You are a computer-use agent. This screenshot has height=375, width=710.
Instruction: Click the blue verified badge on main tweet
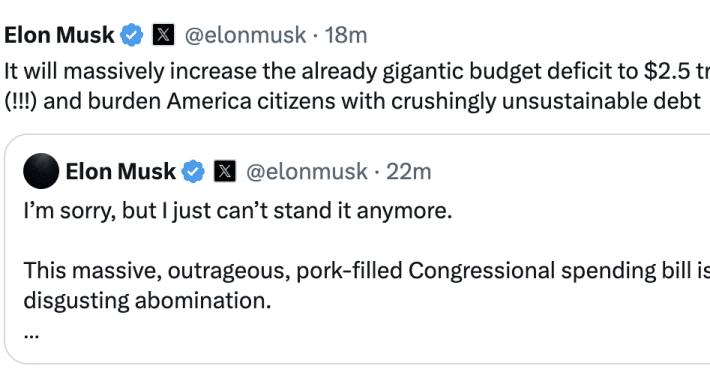click(132, 35)
